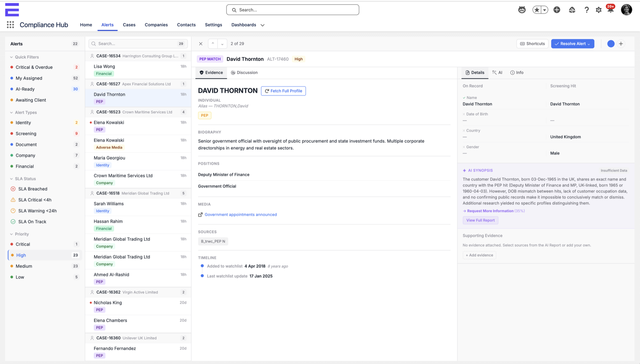Select the Details tab
The image size is (640, 364).
coord(475,73)
